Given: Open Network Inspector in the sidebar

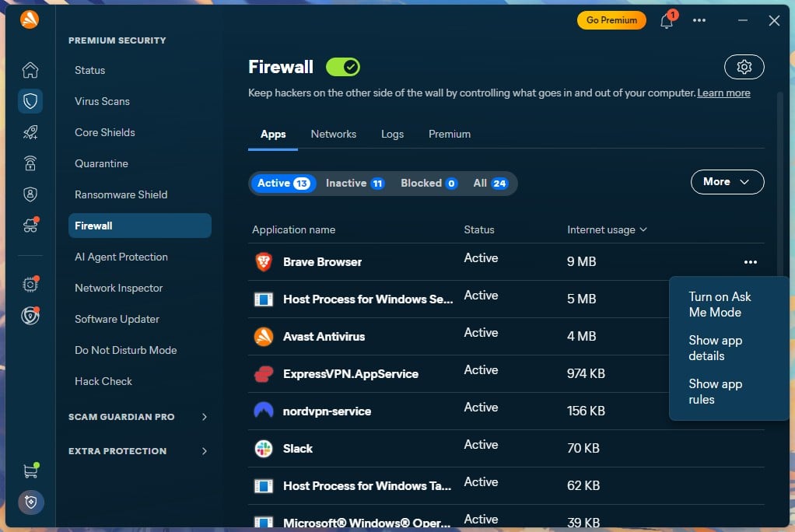Looking at the screenshot, I should (x=119, y=288).
